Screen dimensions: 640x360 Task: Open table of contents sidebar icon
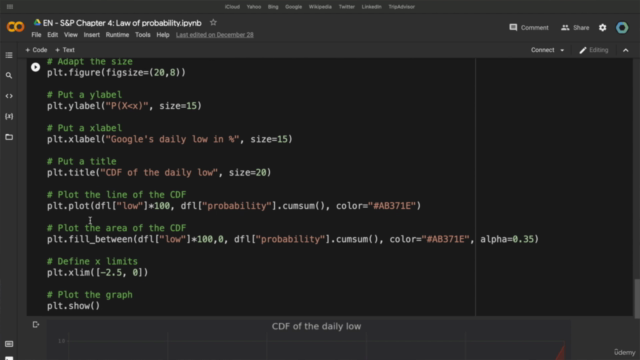pyautogui.click(x=9, y=55)
